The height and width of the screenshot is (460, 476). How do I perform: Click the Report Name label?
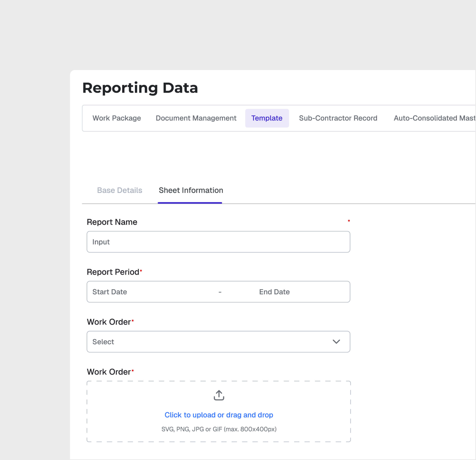(x=112, y=222)
